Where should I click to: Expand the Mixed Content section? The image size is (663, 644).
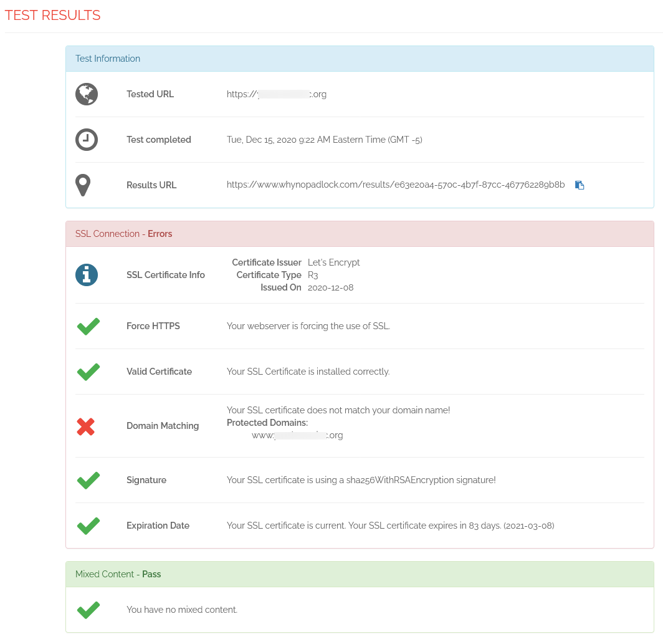click(x=105, y=574)
